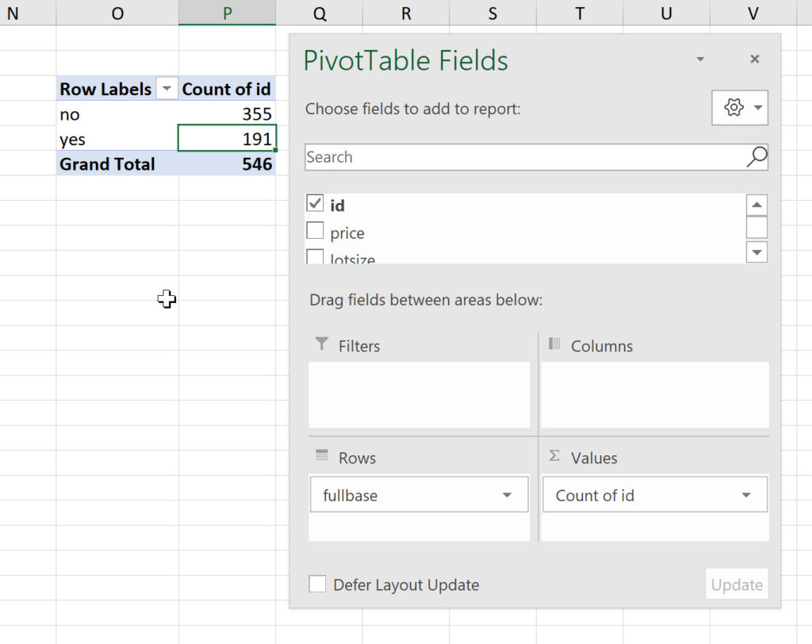Select column O header
The image size is (812, 644).
click(x=117, y=13)
